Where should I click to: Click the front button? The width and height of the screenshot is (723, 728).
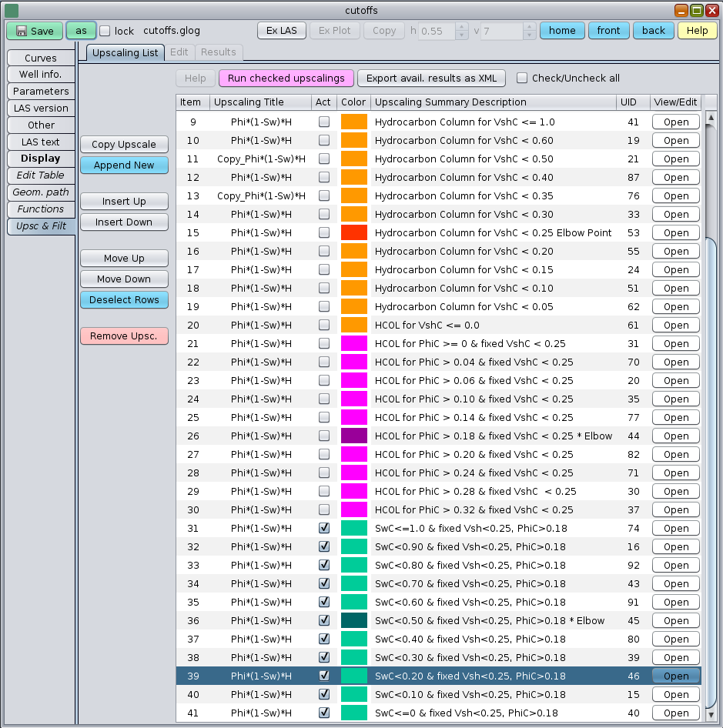coord(609,31)
